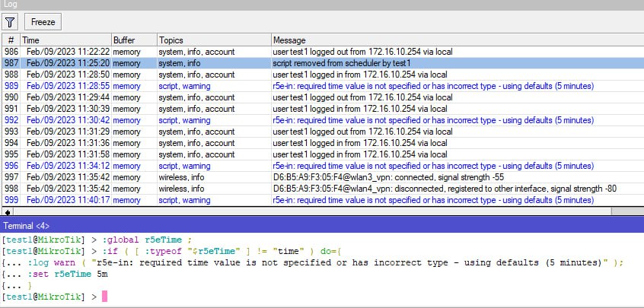Viewport: 644px width, 308px height.
Task: Select script warning row 996
Action: pos(323,166)
